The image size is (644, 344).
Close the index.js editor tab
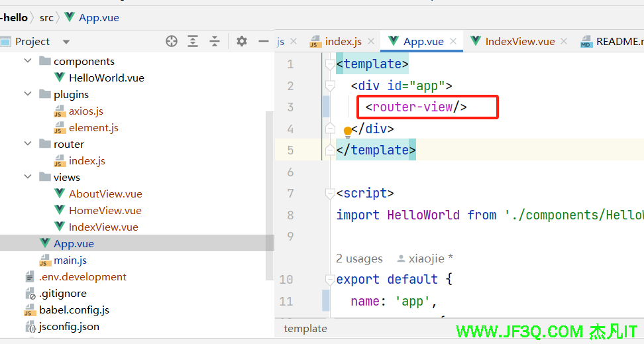tap(371, 41)
